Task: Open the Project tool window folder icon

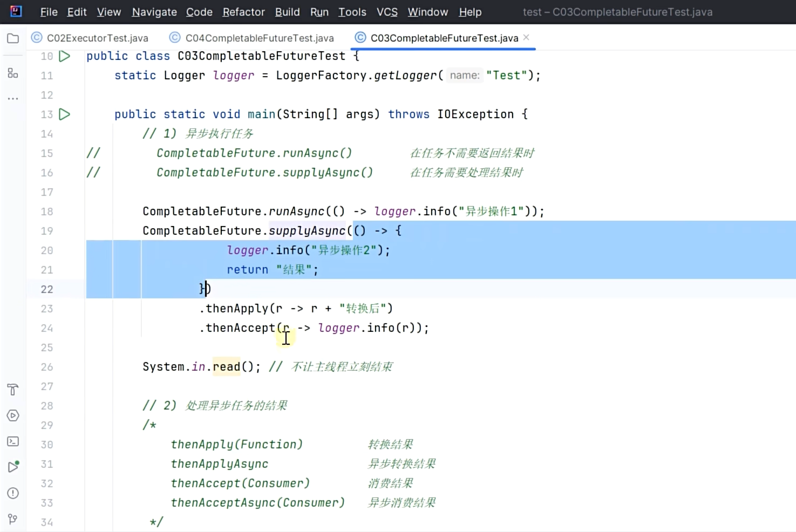Action: [13, 38]
